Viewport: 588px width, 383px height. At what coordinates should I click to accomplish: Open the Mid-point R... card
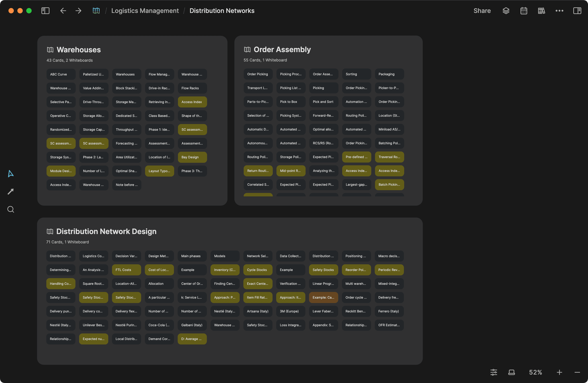[291, 171]
